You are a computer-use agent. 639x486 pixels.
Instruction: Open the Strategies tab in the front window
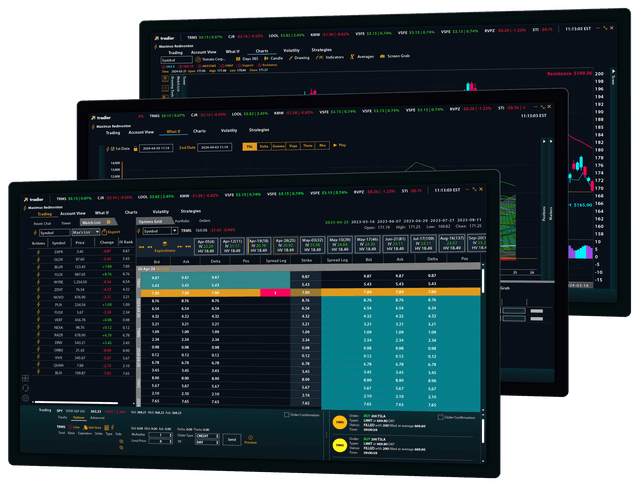(191, 211)
